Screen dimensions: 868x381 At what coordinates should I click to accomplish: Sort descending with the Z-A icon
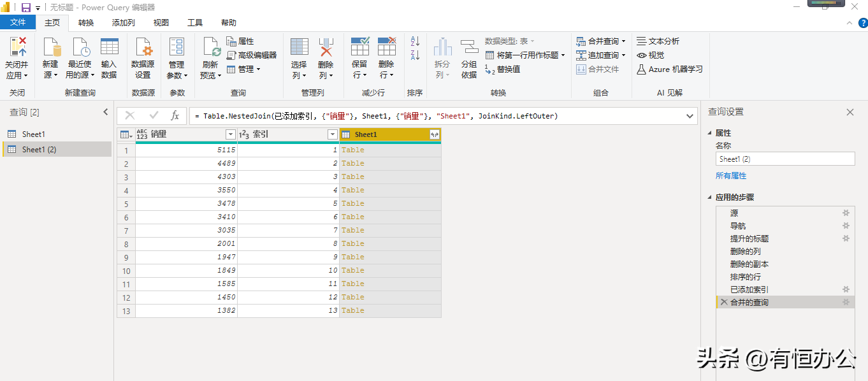tap(415, 55)
